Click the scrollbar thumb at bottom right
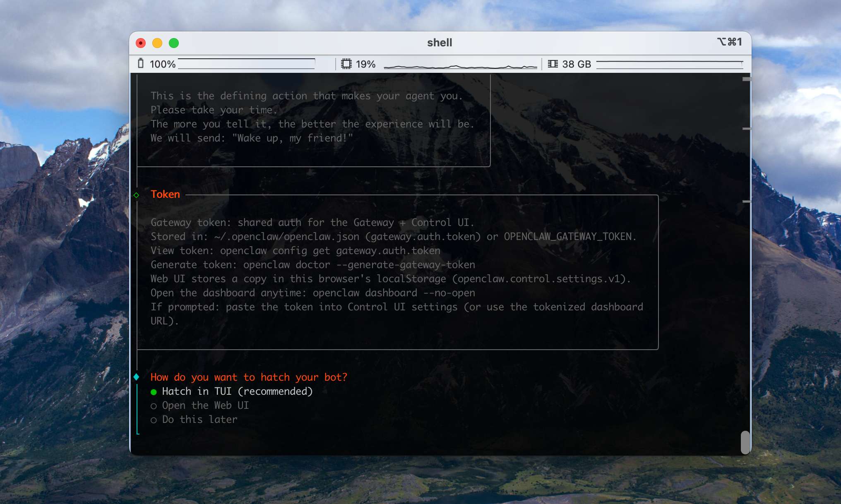Image resolution: width=841 pixels, height=504 pixels. 745,442
